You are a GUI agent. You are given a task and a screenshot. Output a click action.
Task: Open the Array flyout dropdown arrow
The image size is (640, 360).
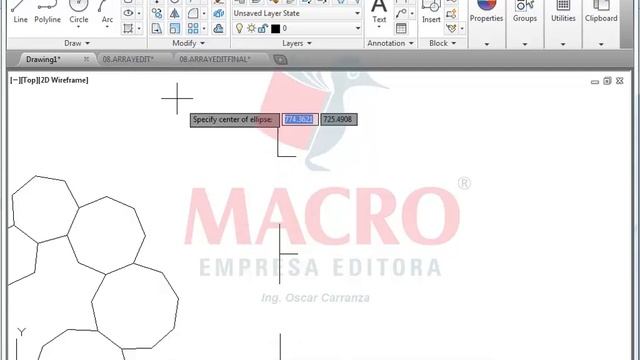204,29
